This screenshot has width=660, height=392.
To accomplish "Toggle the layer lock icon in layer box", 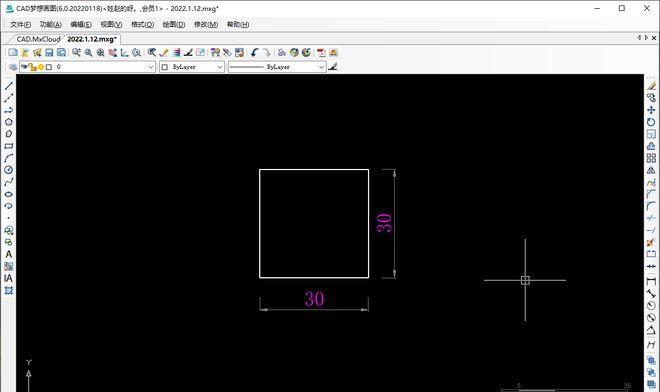I will [33, 67].
